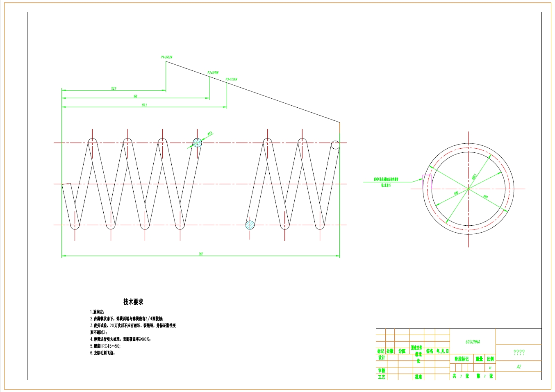Select note "5.硬度HRC45~50;"
The height and width of the screenshot is (392, 555).
point(105,346)
